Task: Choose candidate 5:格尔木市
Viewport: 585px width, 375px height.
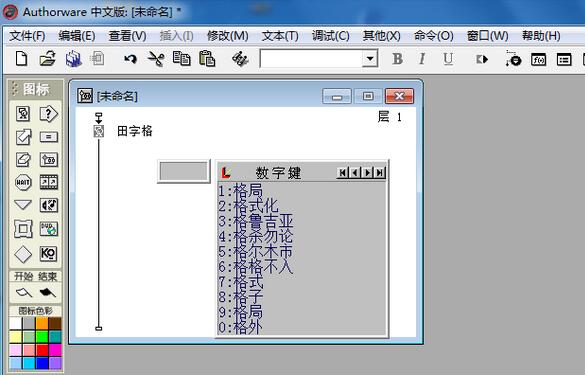Action: point(256,251)
